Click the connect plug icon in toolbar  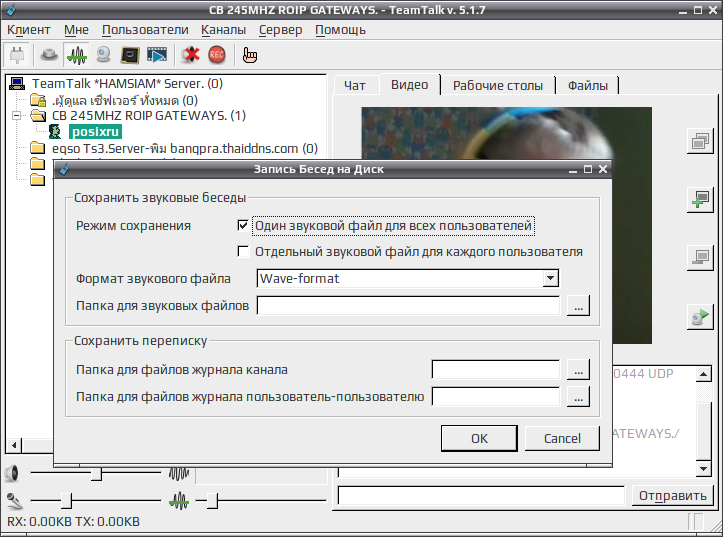[x=17, y=55]
